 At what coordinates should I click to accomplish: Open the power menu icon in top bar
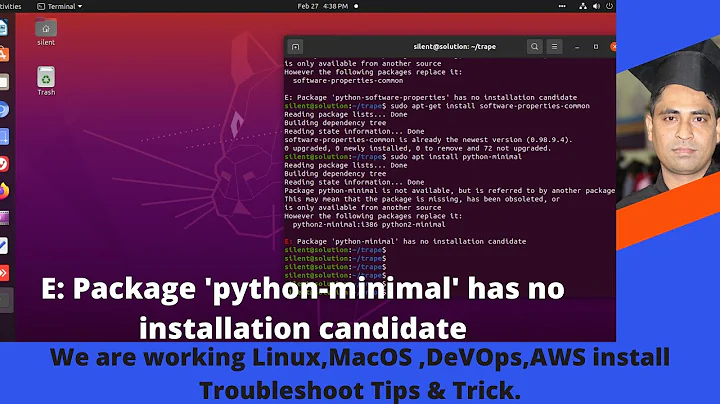coord(609,6)
